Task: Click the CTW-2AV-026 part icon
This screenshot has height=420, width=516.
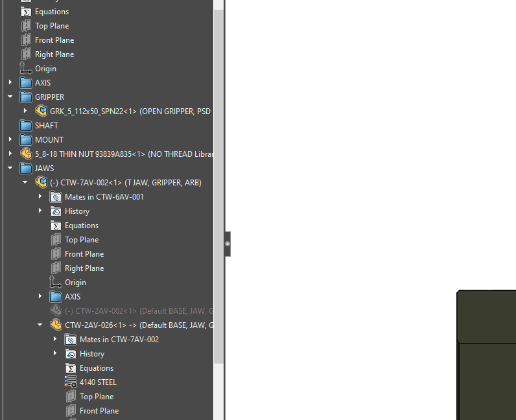Action: coord(56,325)
